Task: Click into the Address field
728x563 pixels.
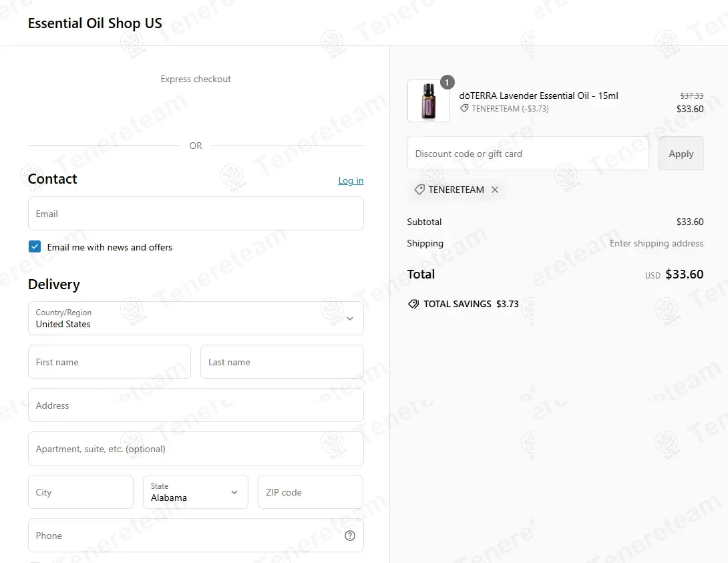Action: coord(196,405)
